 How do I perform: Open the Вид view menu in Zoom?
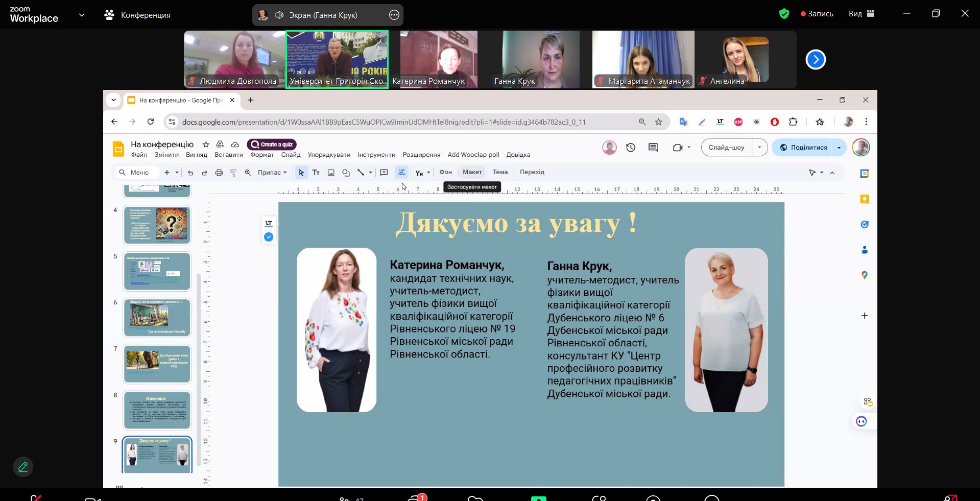pyautogui.click(x=861, y=14)
